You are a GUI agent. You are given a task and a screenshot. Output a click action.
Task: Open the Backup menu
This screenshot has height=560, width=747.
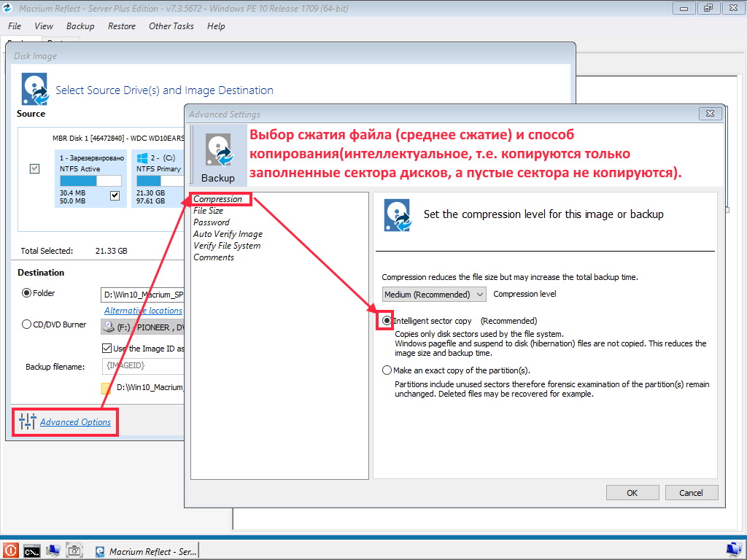tap(80, 26)
